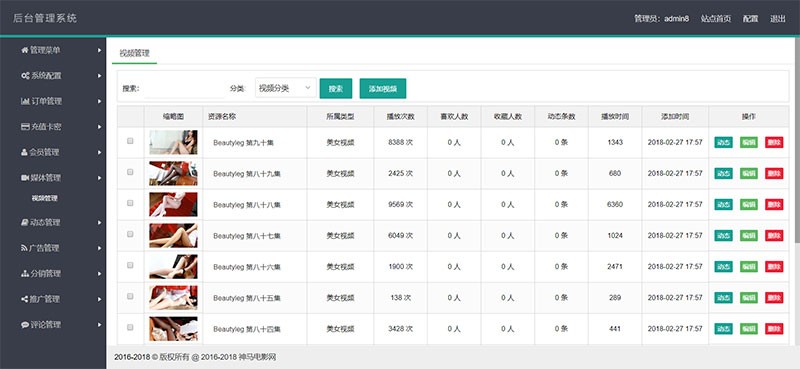Click 动态 button for Beautyleg 第八十七集
The image size is (800, 369).
pyautogui.click(x=723, y=236)
